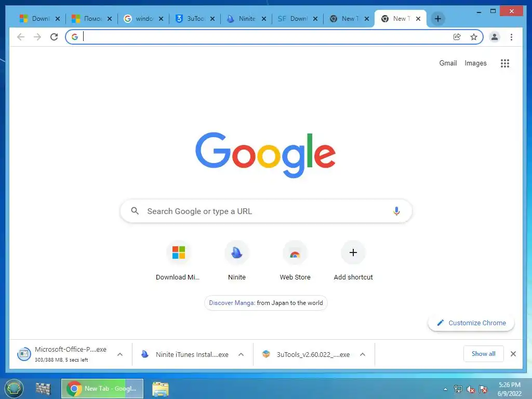This screenshot has width=532, height=399.
Task: Expand options for Ninite iTunes download
Action: tap(241, 354)
